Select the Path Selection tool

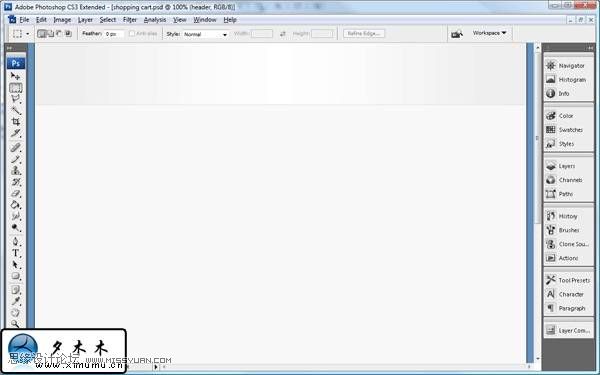(x=15, y=264)
